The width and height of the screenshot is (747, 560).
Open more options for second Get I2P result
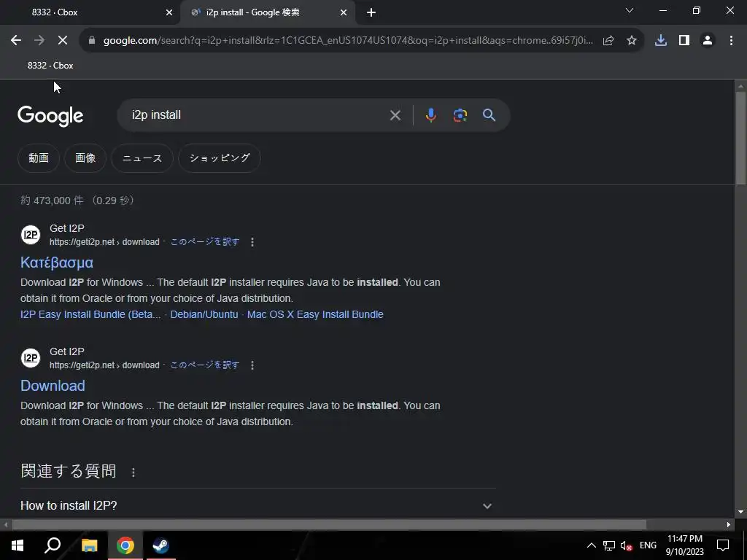[x=252, y=365]
